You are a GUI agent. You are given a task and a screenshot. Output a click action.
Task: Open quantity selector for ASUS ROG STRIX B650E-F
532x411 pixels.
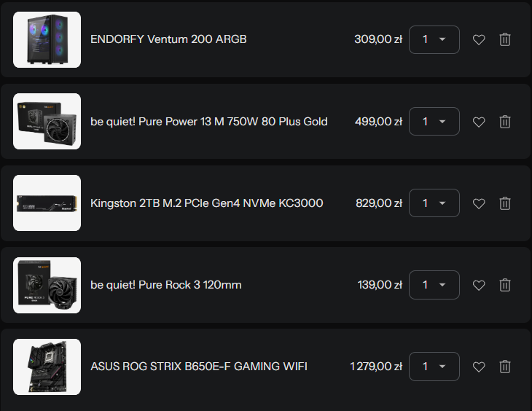[x=434, y=367]
